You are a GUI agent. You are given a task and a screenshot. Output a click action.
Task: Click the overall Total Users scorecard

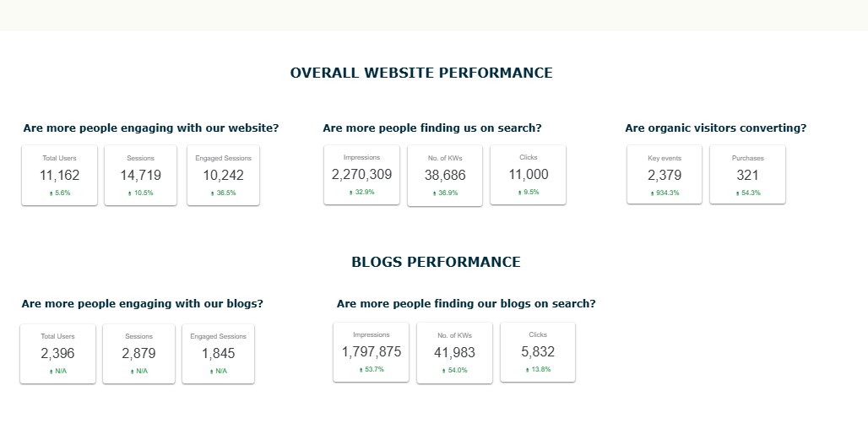59,175
